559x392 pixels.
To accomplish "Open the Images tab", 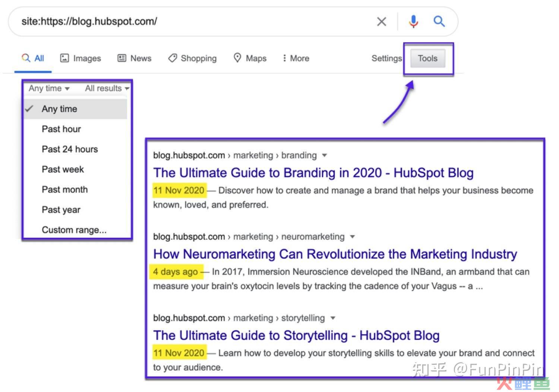I will click(x=80, y=58).
